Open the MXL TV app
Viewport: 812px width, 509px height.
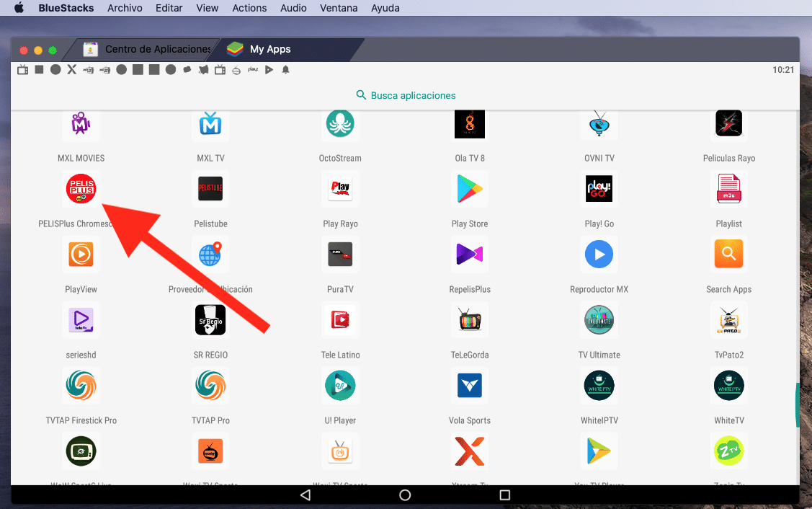(x=210, y=124)
